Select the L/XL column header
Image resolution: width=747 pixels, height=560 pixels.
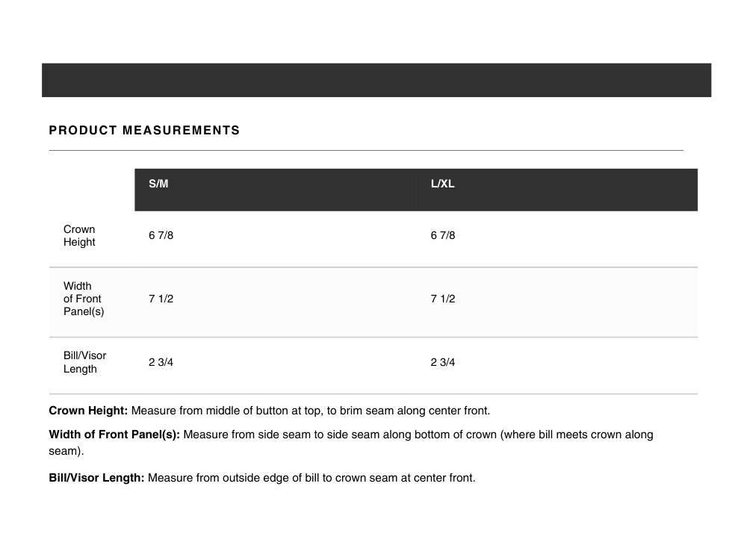click(442, 184)
